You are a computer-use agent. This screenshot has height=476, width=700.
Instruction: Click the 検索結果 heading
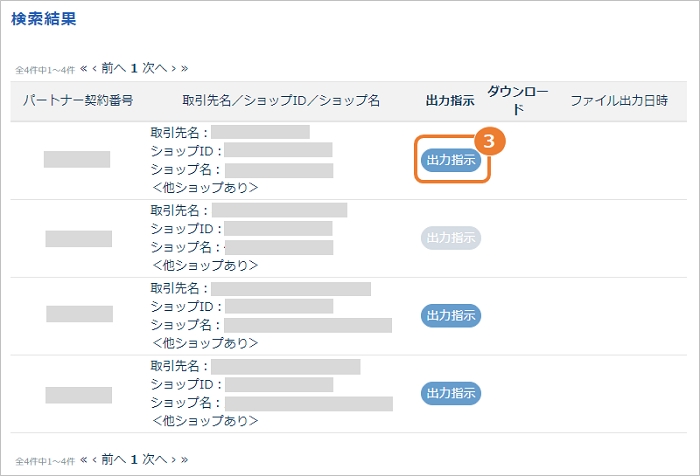coord(44,19)
